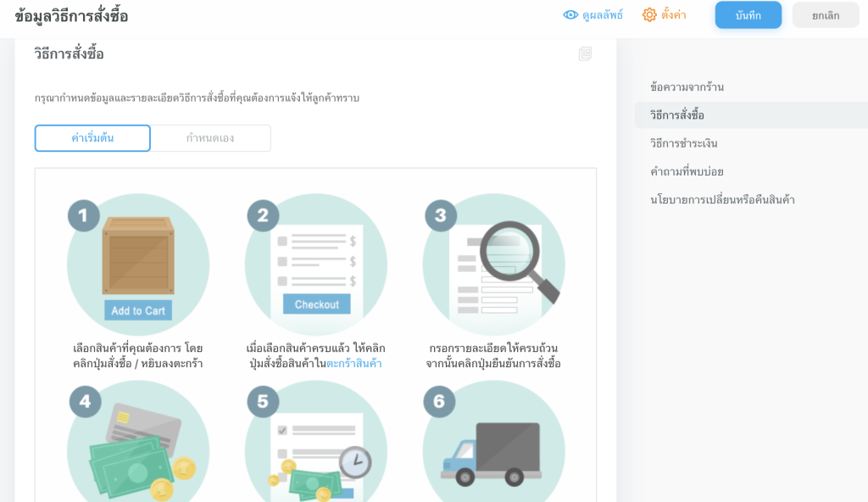868x502 pixels.
Task: Open the ดูผลลัพธ์ preview link
Action: point(602,15)
